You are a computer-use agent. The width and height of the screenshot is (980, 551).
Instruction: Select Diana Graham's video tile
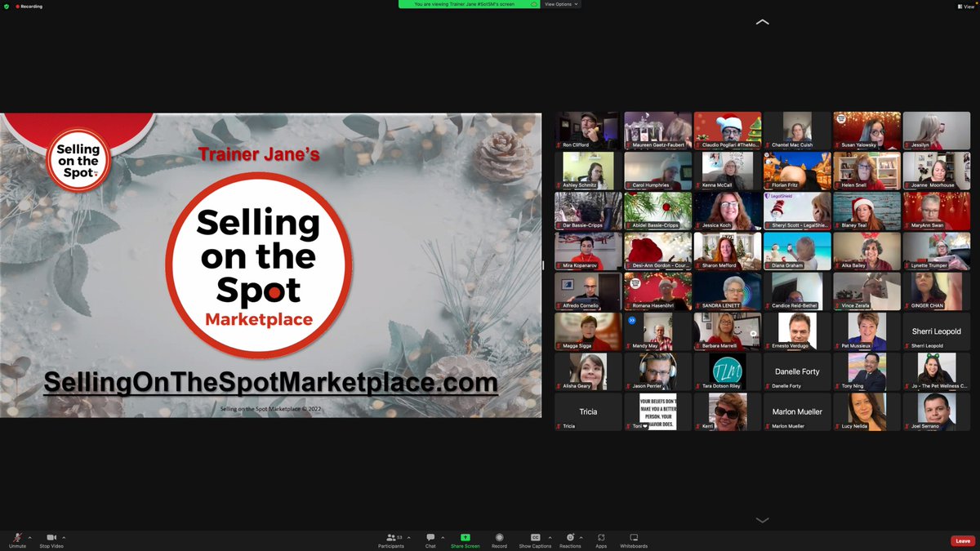tap(798, 251)
